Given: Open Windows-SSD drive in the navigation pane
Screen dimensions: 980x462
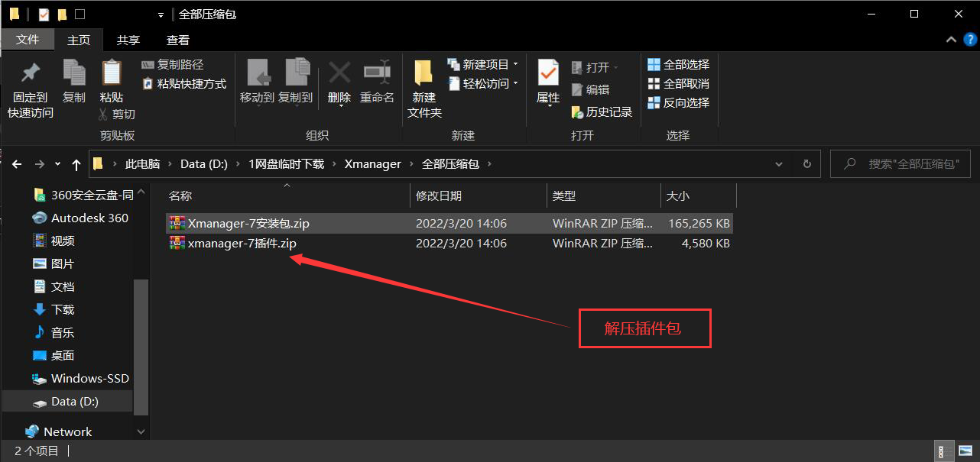Looking at the screenshot, I should 81,378.
